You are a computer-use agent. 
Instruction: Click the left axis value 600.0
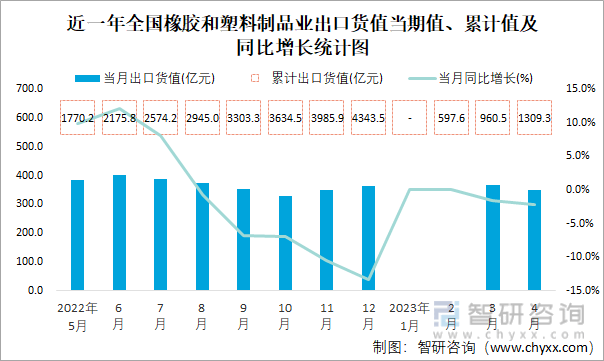click(x=29, y=118)
